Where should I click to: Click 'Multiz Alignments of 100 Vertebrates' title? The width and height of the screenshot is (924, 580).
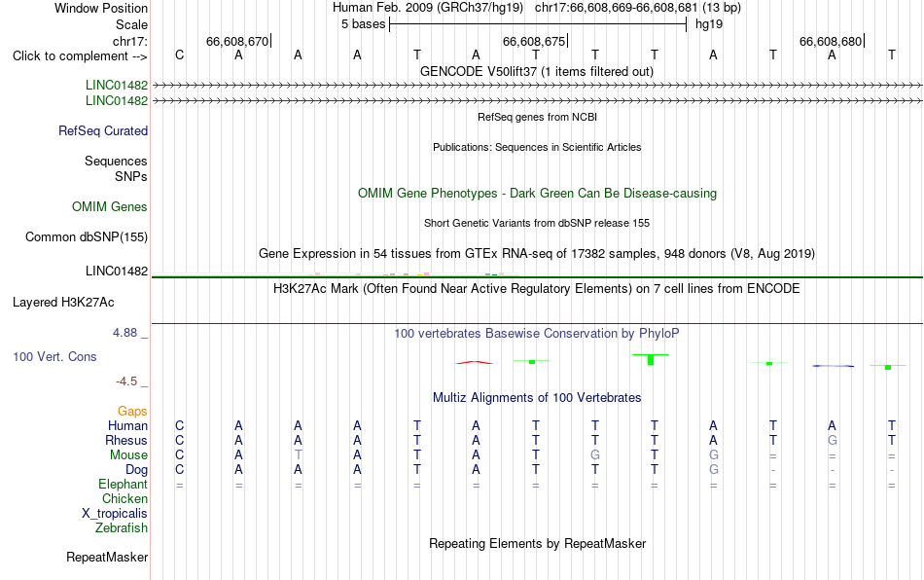[x=537, y=397]
